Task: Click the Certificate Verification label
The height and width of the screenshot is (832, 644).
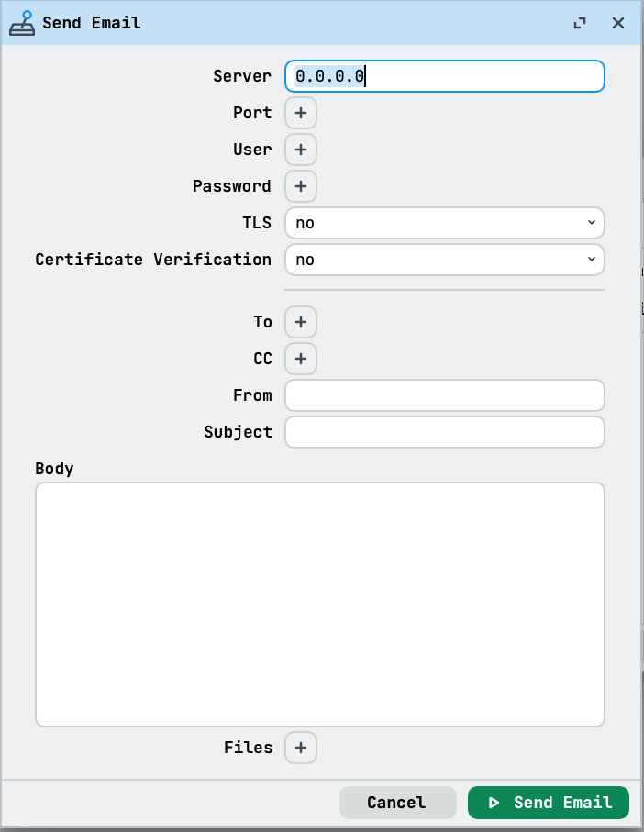Action: pos(153,260)
